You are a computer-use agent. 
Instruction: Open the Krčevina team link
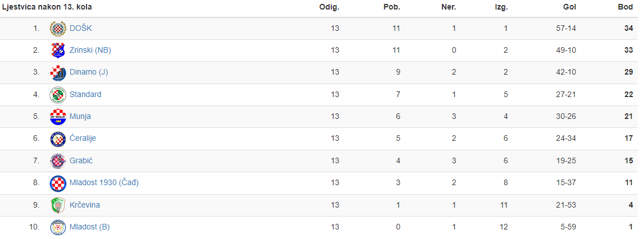coord(85,205)
